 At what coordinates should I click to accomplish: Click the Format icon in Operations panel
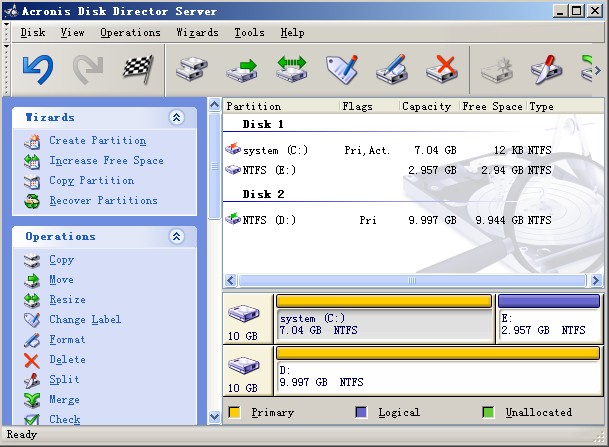click(x=32, y=340)
